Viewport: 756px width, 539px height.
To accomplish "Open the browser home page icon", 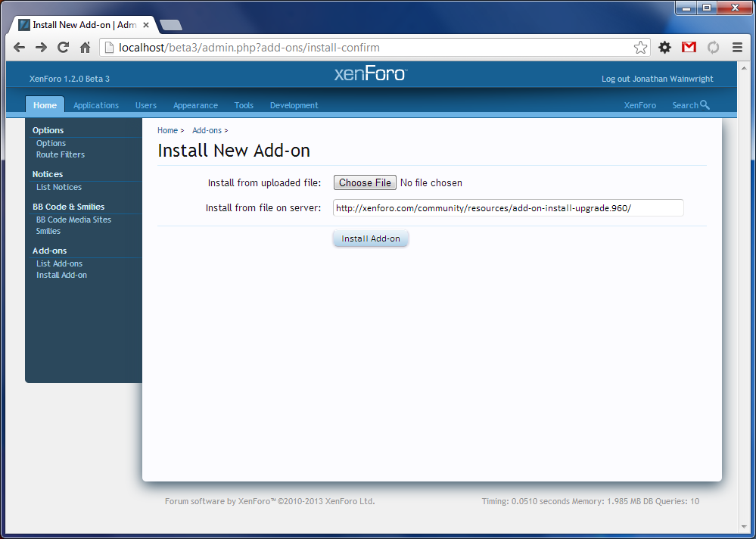I will click(86, 47).
